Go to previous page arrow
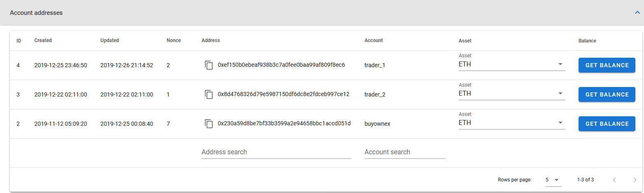This screenshot has width=644, height=193. click(614, 180)
